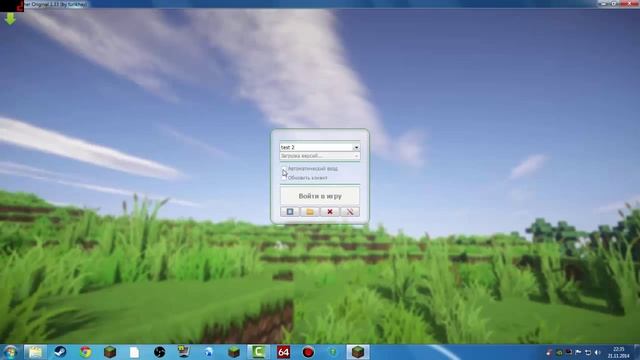Open Google Chrome from the taskbar

point(85,352)
